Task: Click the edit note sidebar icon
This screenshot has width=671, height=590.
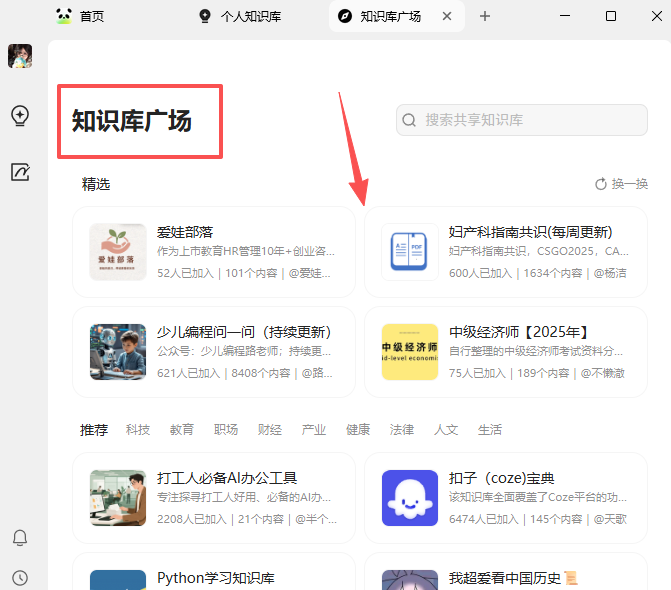Action: [20, 172]
